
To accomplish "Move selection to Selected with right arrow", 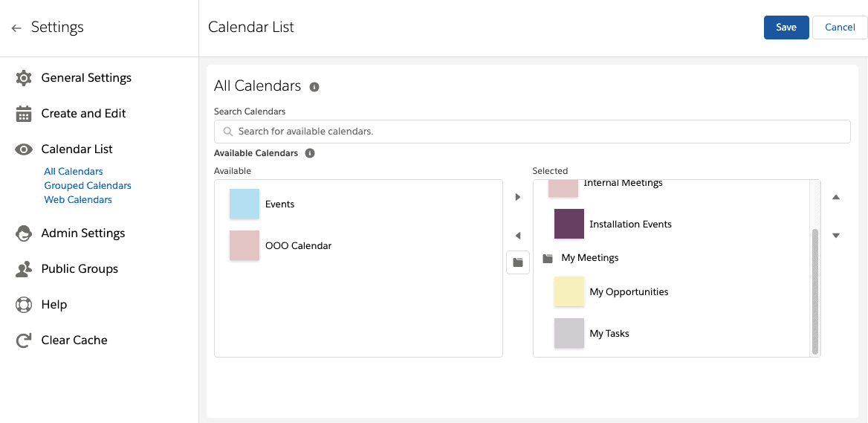I will tap(518, 197).
